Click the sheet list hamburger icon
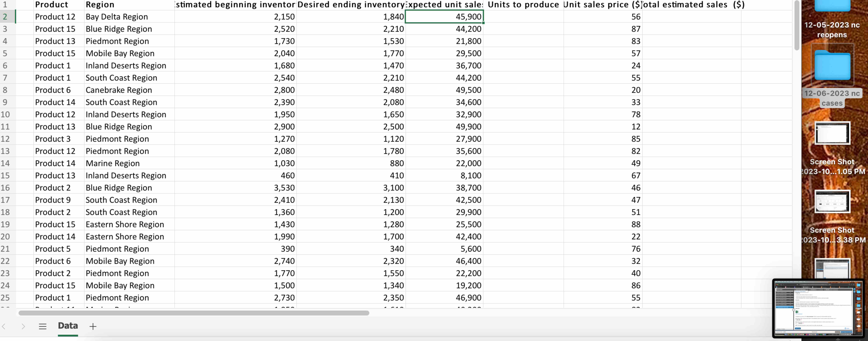This screenshot has width=868, height=341. coord(42,326)
